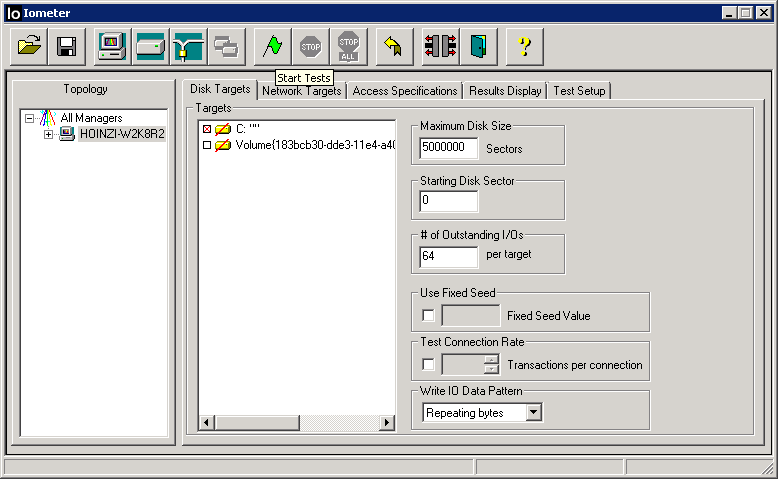Click the HOINZI-W2K8R2 computer icon
This screenshot has width=778, height=479.
[66, 134]
